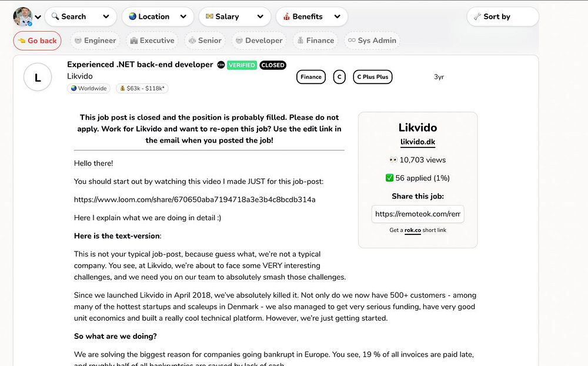Toggle the Engineer filter tag
The image size is (588, 366).
95,41
